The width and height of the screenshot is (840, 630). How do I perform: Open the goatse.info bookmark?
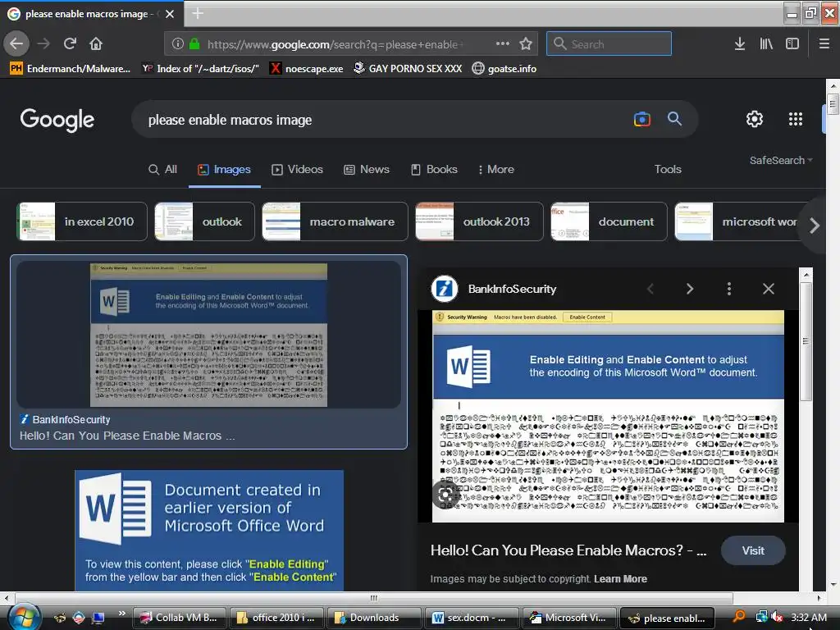click(504, 69)
